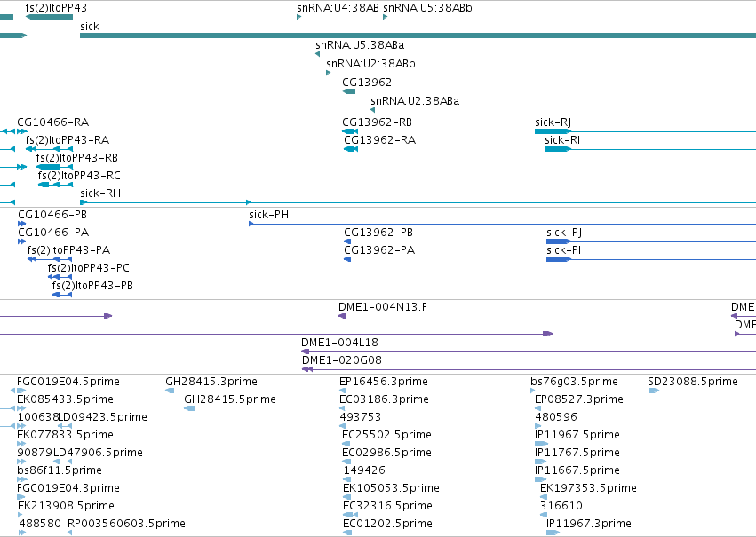Select protein sick-PH label
Screen dimensions: 756x537
[x=269, y=215]
